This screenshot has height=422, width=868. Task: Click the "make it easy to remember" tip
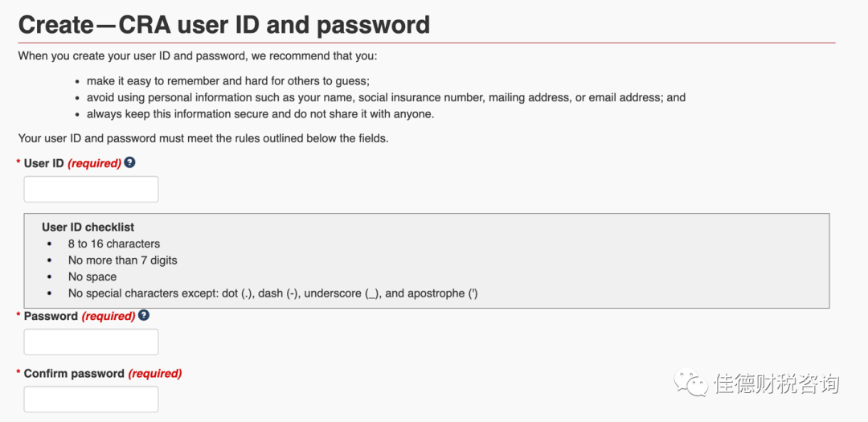[227, 81]
